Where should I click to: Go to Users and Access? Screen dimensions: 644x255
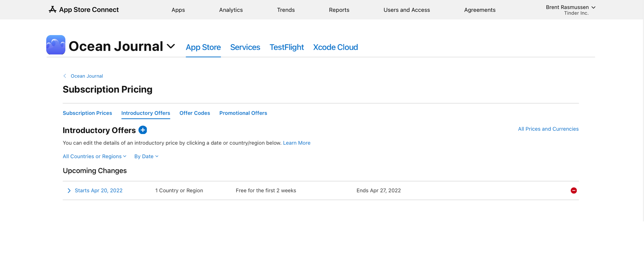406,10
